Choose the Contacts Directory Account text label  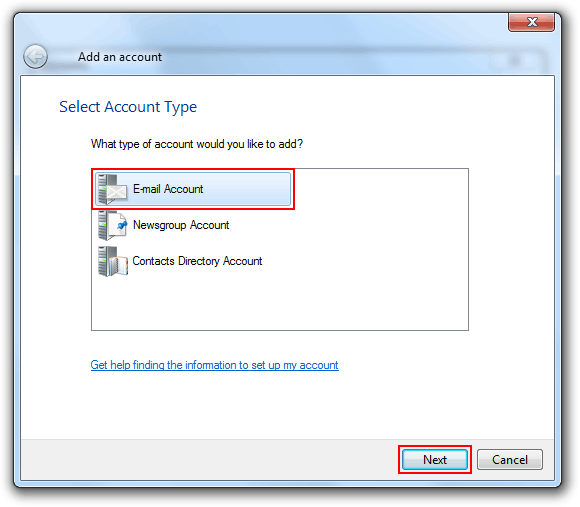197,261
